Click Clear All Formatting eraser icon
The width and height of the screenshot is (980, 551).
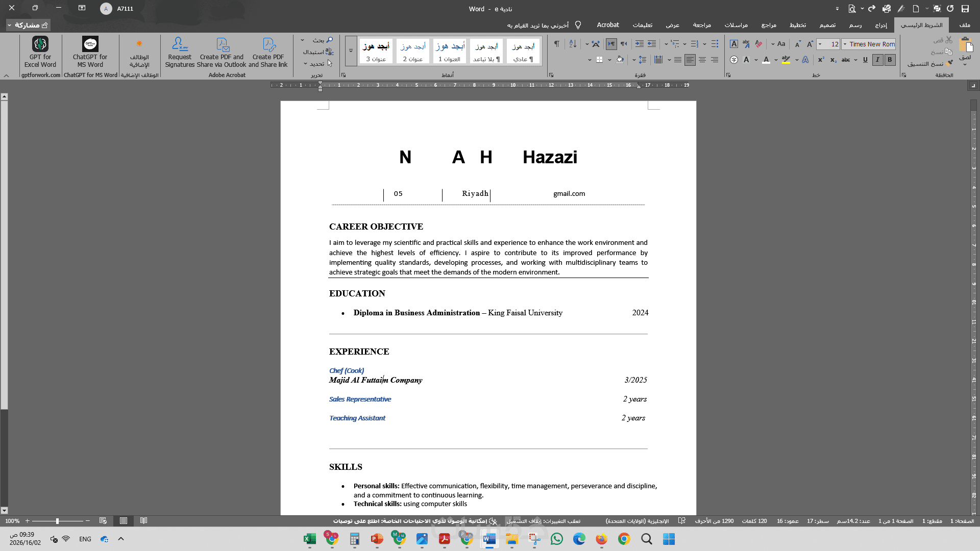pos(758,44)
